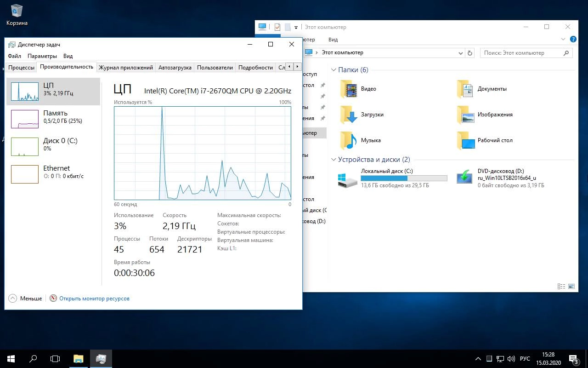The width and height of the screenshot is (588, 368).
Task: Switch Explorer to large icons view
Action: click(x=571, y=286)
